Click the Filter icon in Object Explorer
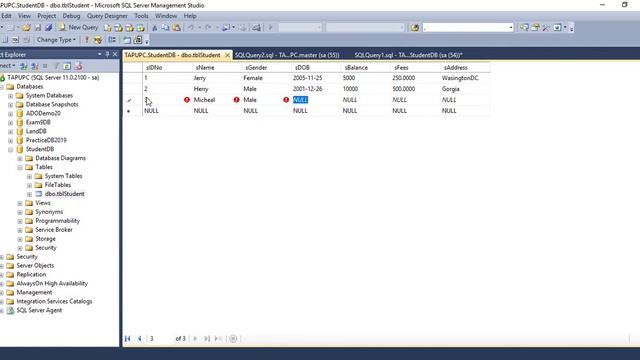 click(x=57, y=66)
